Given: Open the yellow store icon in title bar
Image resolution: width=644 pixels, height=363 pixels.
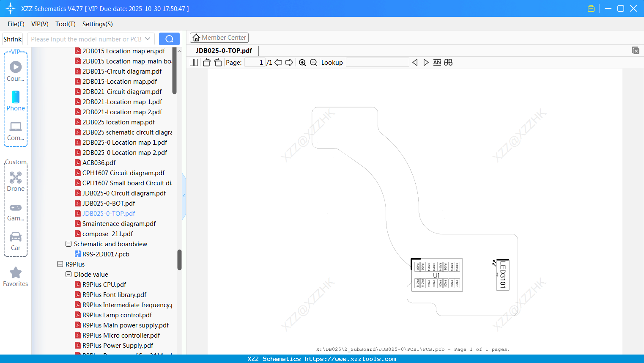Looking at the screenshot, I should pyautogui.click(x=591, y=8).
